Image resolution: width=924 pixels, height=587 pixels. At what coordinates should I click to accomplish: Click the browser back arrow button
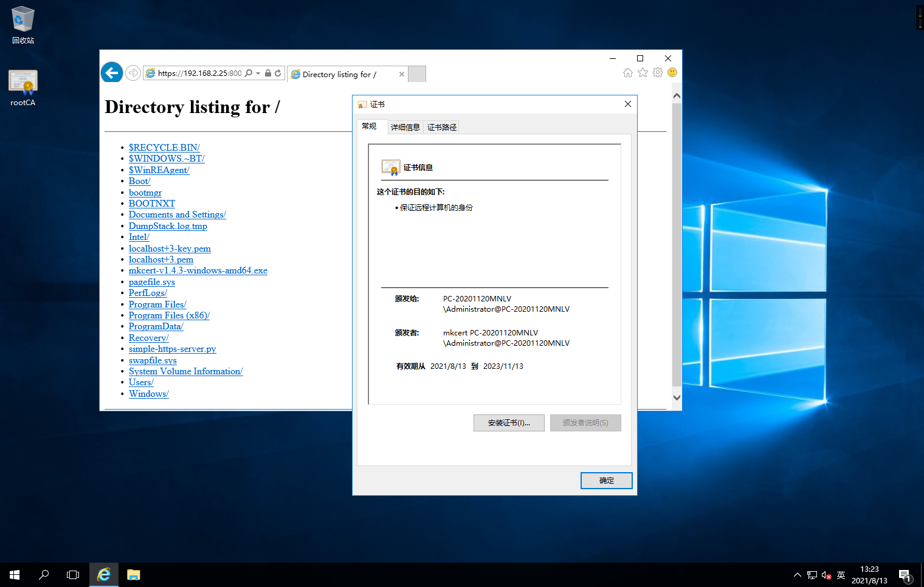[112, 73]
